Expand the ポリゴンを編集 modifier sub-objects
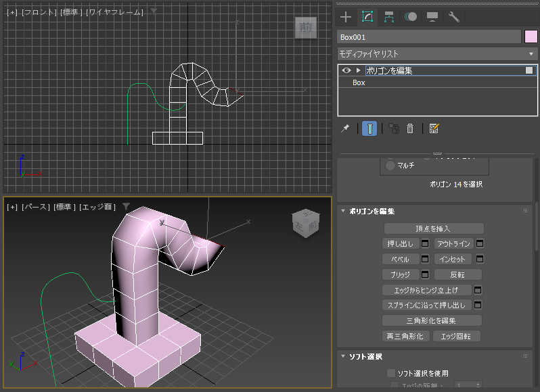 click(x=358, y=70)
